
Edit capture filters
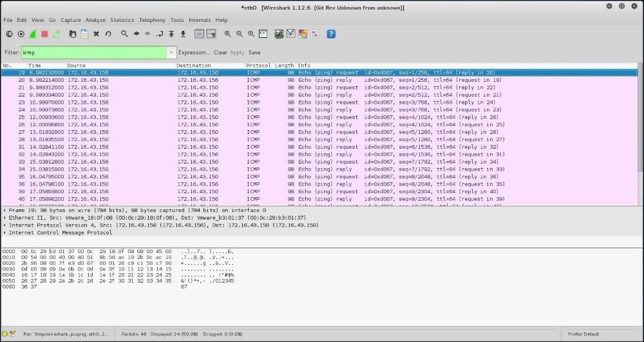pos(279,34)
